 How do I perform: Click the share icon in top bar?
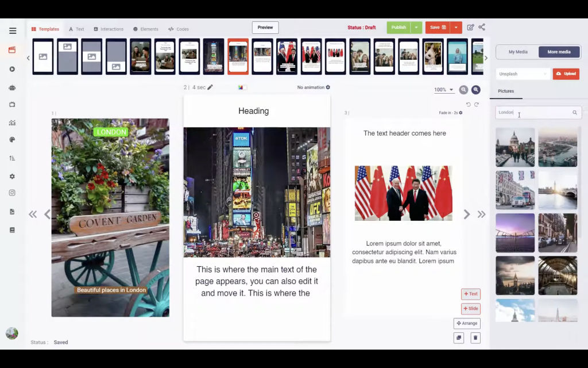coord(482,27)
